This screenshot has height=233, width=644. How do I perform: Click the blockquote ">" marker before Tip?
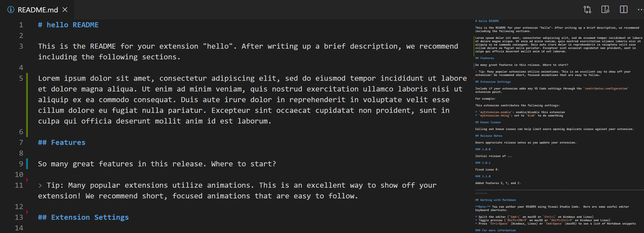tap(40, 185)
